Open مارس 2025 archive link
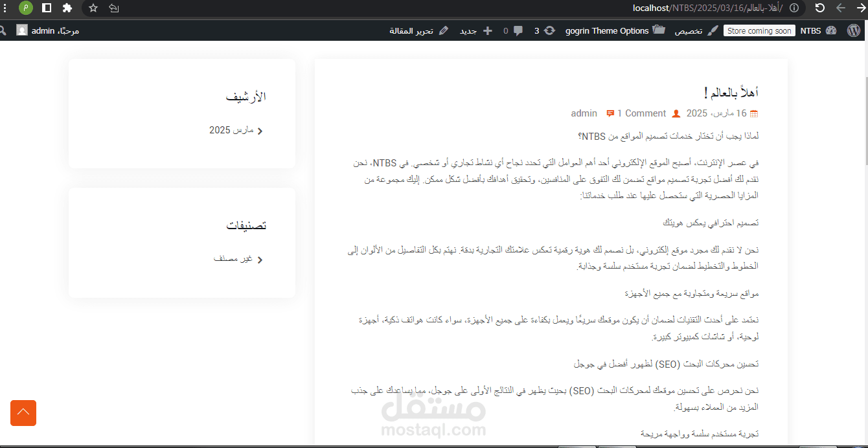 pyautogui.click(x=231, y=130)
